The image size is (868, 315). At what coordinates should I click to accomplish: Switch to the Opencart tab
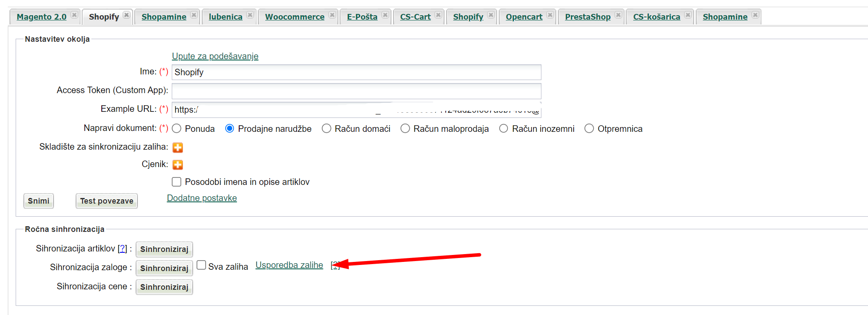click(524, 17)
